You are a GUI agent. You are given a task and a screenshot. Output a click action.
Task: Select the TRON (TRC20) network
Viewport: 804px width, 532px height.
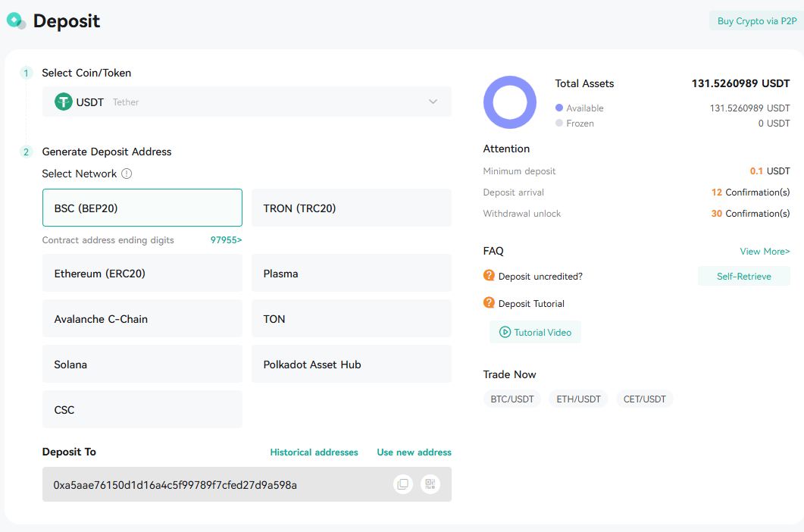[352, 208]
